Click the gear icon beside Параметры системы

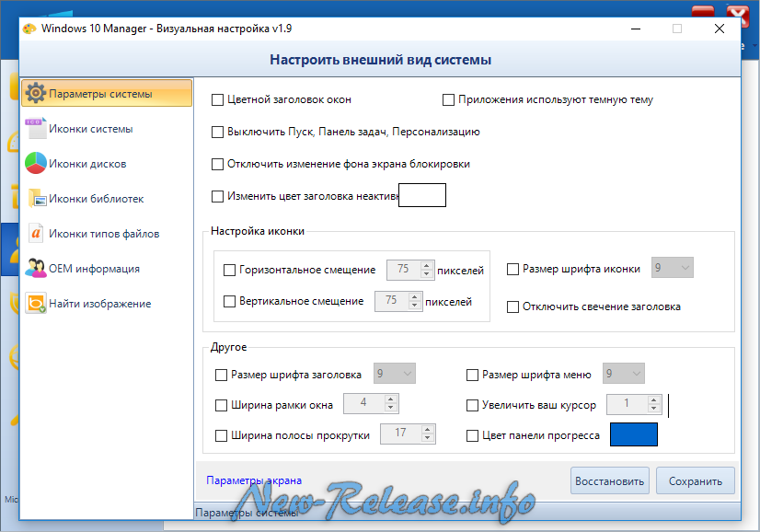click(35, 93)
